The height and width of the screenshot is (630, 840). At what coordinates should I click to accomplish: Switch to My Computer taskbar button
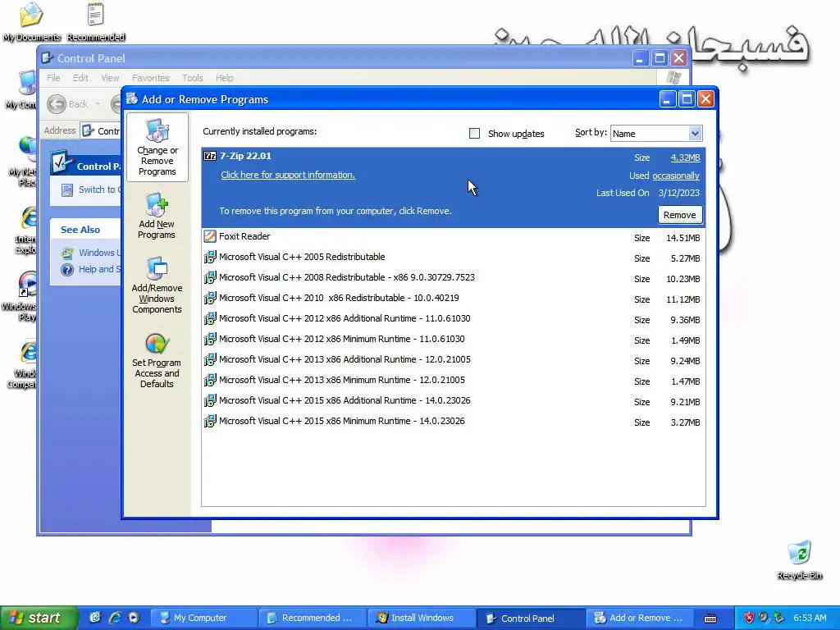[203, 618]
